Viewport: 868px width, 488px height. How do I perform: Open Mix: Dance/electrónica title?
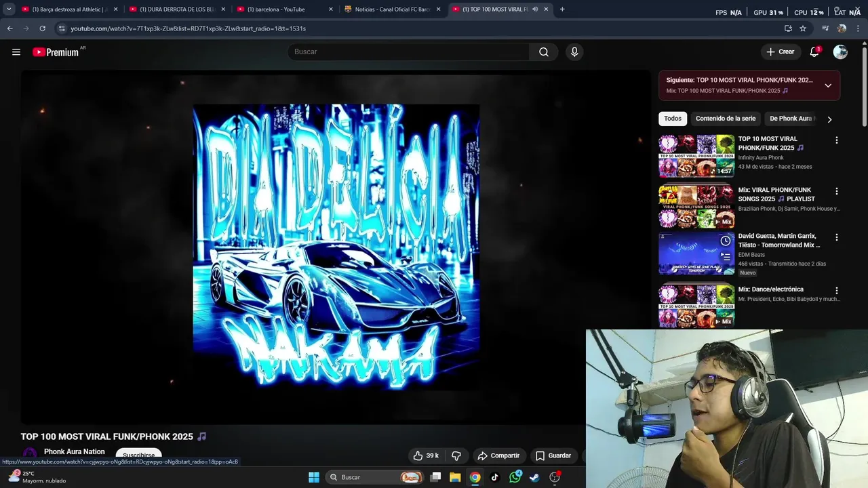tap(770, 289)
